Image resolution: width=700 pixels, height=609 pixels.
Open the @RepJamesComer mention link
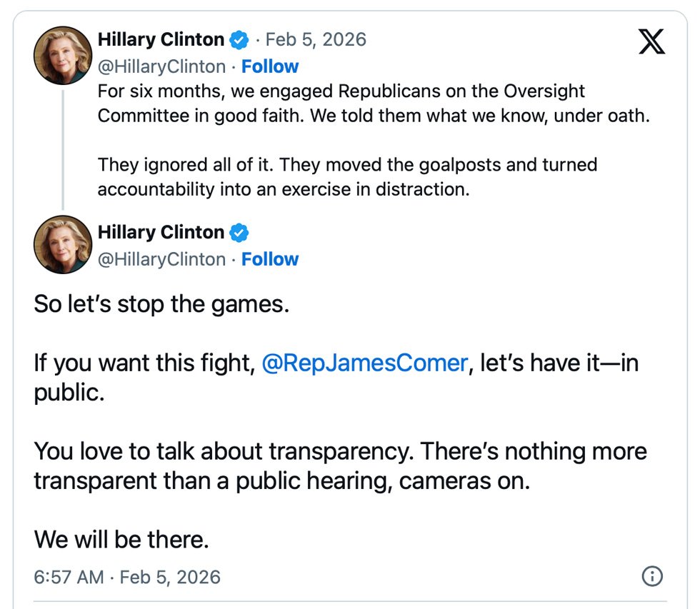[364, 363]
